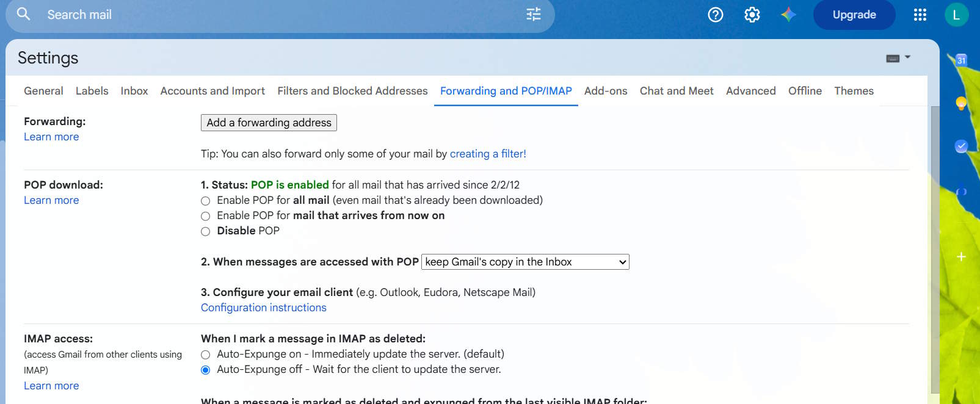Click the POP is enabled status
The image size is (980, 404).
290,185
